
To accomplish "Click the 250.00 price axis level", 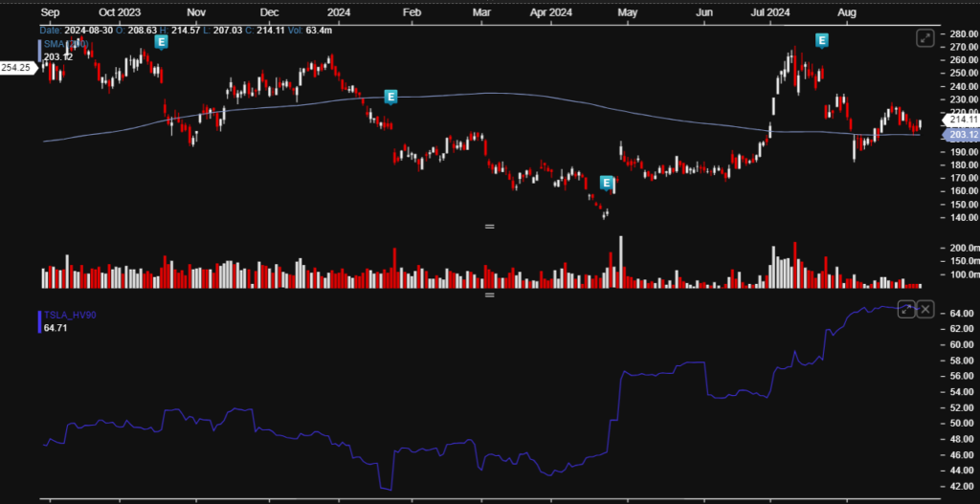I will point(963,73).
